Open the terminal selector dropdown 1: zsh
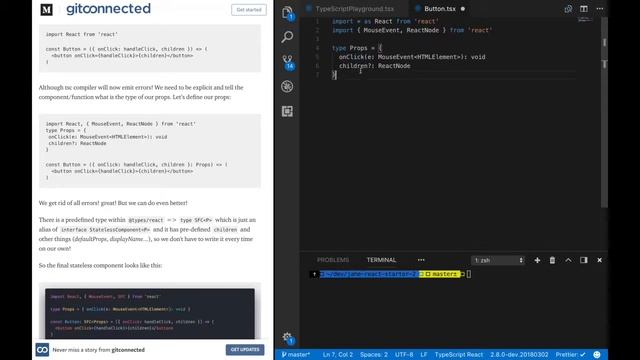 (498, 260)
